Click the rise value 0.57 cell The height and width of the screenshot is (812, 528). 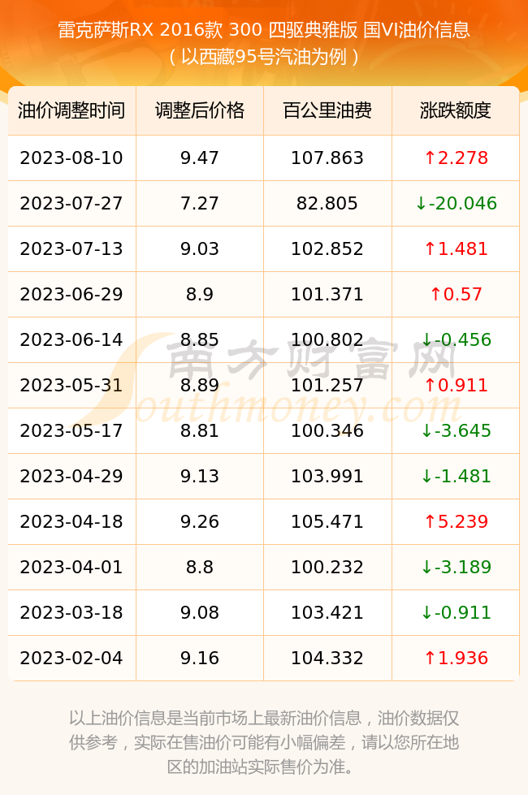click(456, 295)
